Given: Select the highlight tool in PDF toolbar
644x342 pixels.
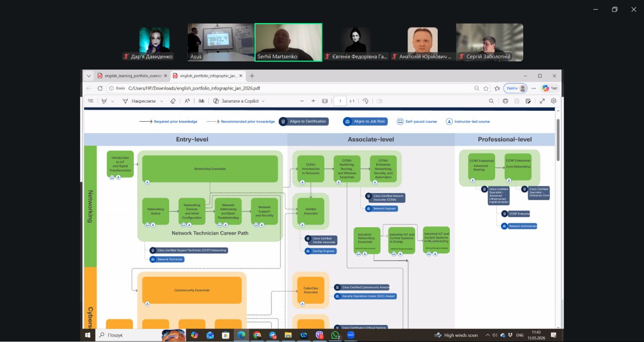Looking at the screenshot, I should click(104, 101).
